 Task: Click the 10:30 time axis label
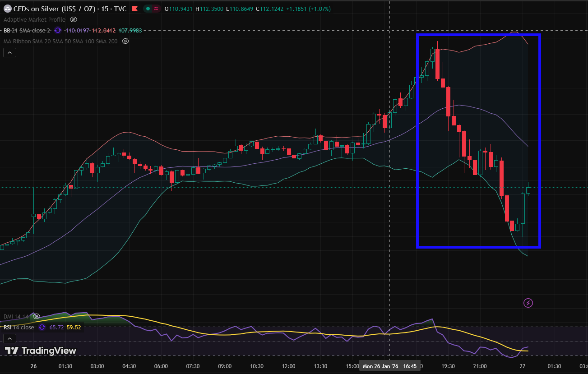point(256,366)
